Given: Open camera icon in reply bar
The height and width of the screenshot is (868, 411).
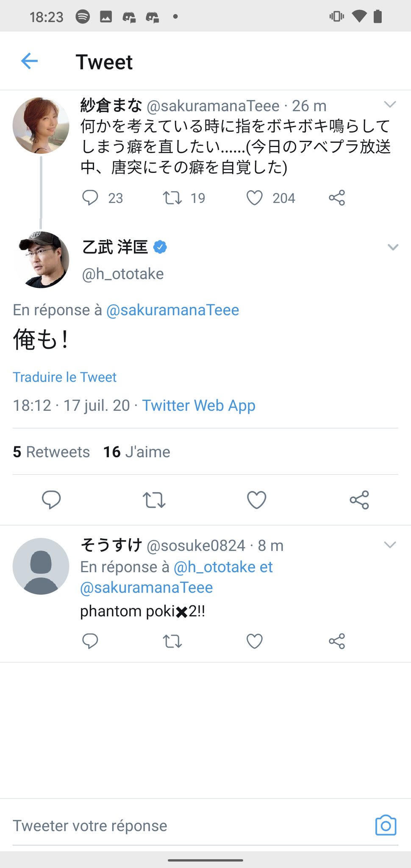Looking at the screenshot, I should (385, 825).
